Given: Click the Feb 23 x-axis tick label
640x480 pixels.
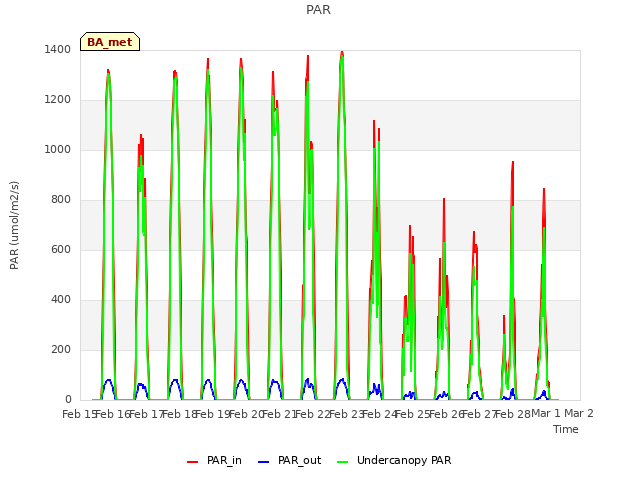Looking at the screenshot, I should [346, 414].
